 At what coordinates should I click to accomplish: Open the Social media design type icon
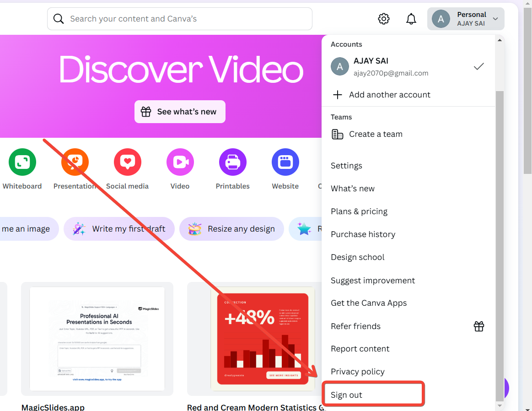128,162
